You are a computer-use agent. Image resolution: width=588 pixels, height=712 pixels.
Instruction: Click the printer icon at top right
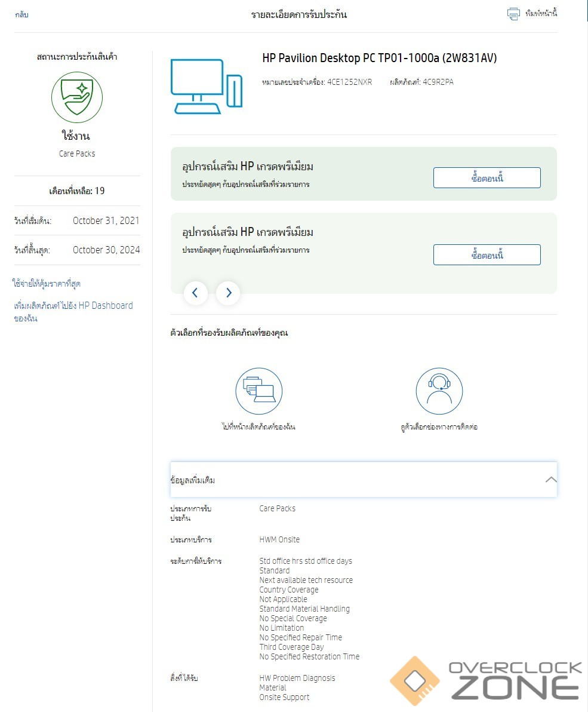click(x=513, y=14)
